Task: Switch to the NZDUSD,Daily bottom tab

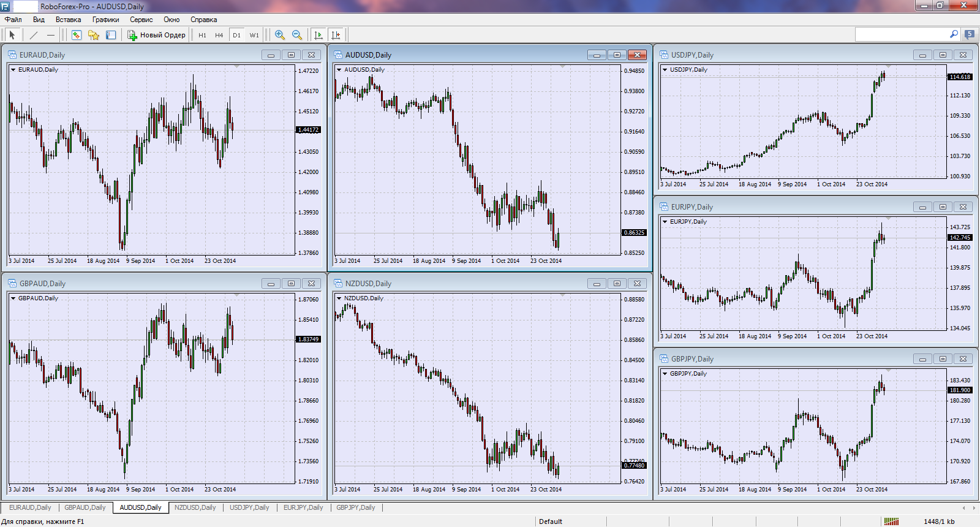Action: (x=195, y=507)
